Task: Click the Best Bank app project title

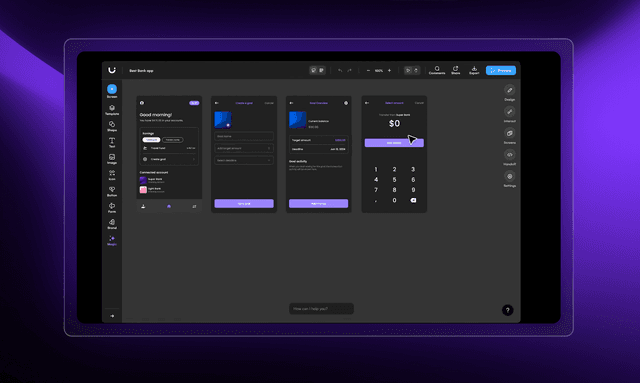Action: tap(141, 71)
